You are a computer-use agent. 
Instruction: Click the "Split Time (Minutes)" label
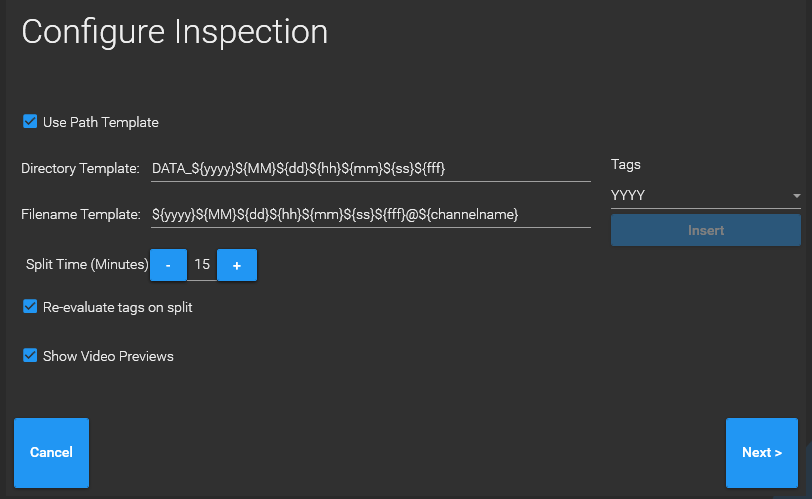pos(87,265)
